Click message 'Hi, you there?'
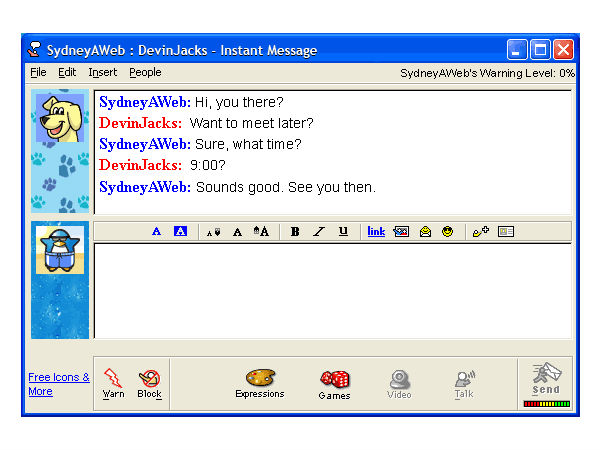Image resolution: width=600 pixels, height=450 pixels. pos(239,102)
